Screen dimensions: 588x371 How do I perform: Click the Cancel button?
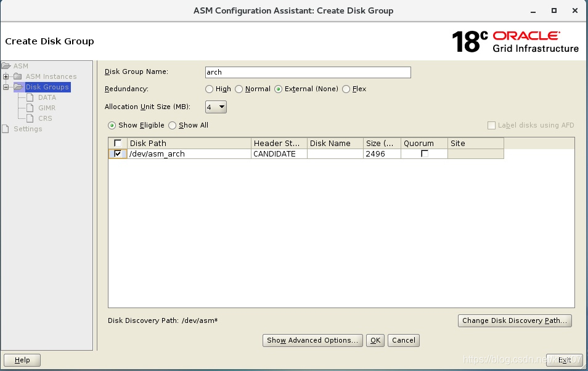[x=404, y=341]
